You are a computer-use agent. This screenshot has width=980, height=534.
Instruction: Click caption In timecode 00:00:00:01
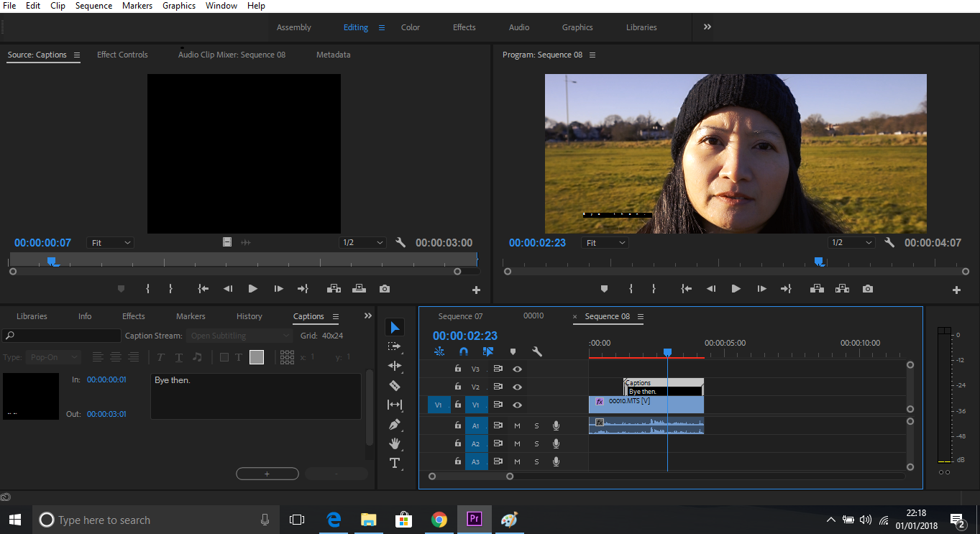[106, 379]
